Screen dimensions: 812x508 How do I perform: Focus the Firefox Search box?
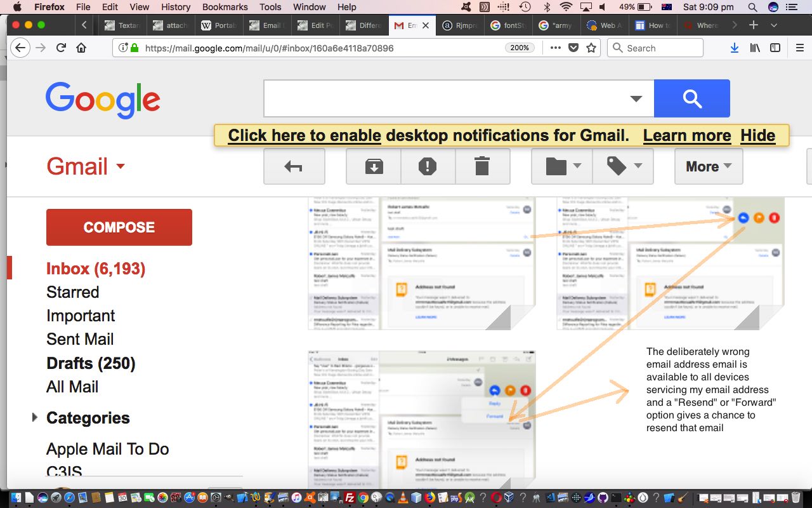click(x=655, y=48)
